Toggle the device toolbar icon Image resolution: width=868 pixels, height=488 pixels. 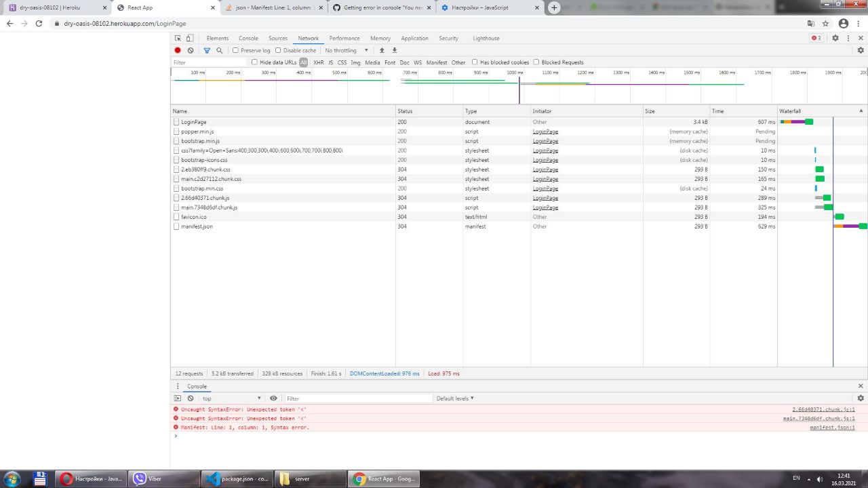coord(190,39)
